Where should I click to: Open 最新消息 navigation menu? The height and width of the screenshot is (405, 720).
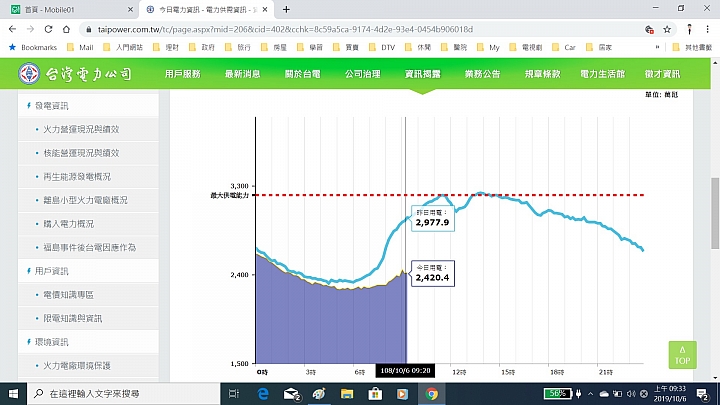click(x=242, y=74)
